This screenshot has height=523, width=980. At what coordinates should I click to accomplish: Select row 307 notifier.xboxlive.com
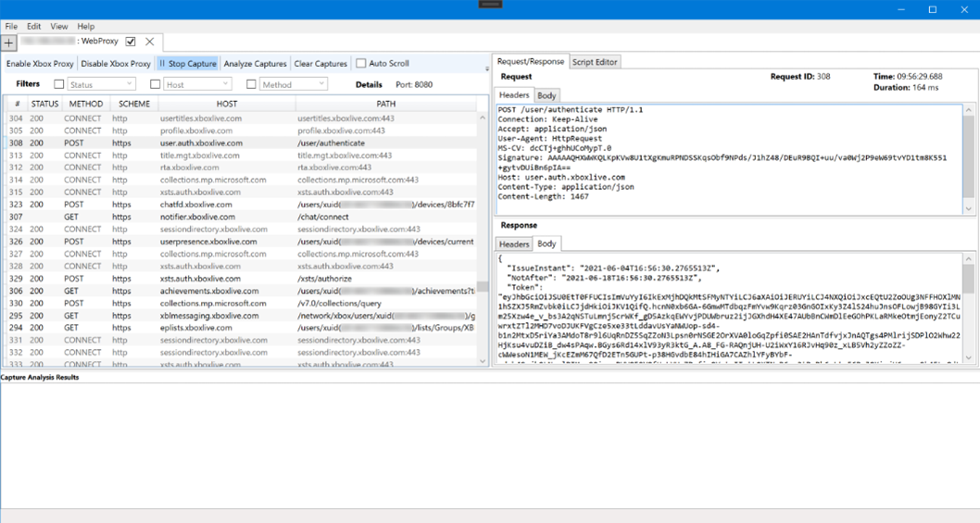point(241,217)
